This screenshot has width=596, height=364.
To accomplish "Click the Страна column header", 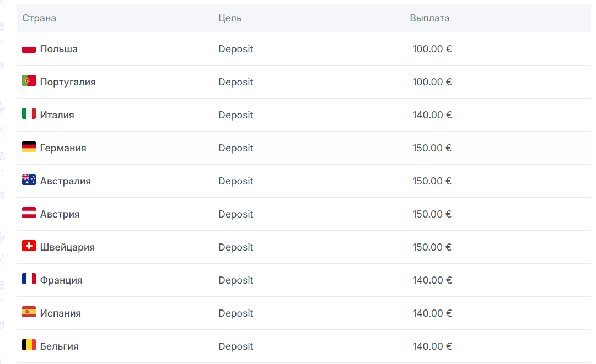I will [39, 18].
